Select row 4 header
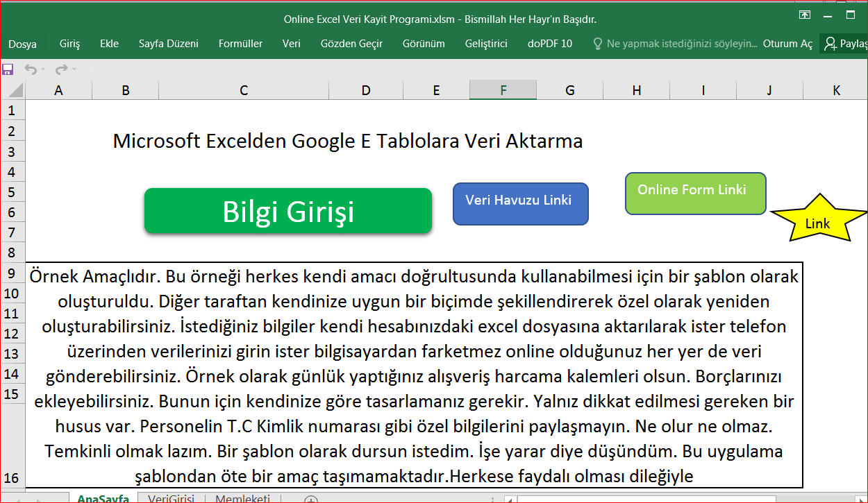The width and height of the screenshot is (868, 503). coord(12,171)
